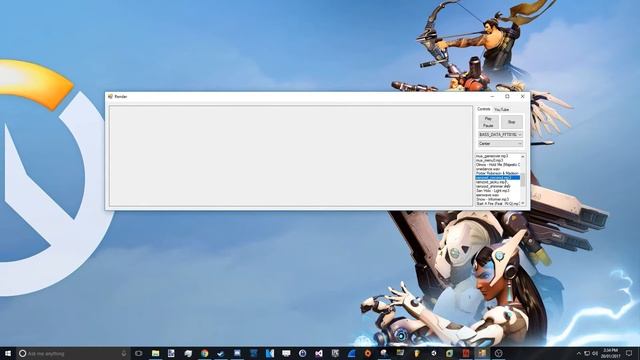Open Task View from the taskbar
640x360 pixels.
139,353
